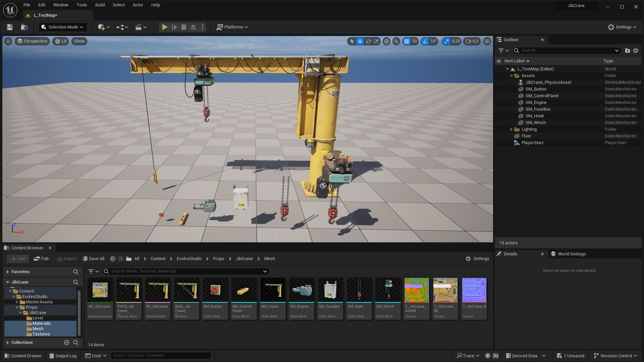Image resolution: width=644 pixels, height=362 pixels.
Task: Click the Skip frame advance button
Action: (x=175, y=27)
